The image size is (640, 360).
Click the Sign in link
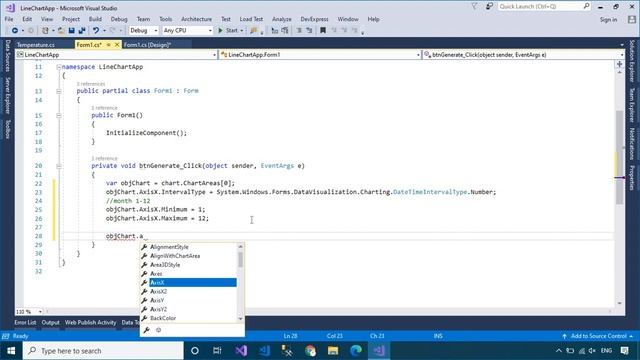(608, 20)
